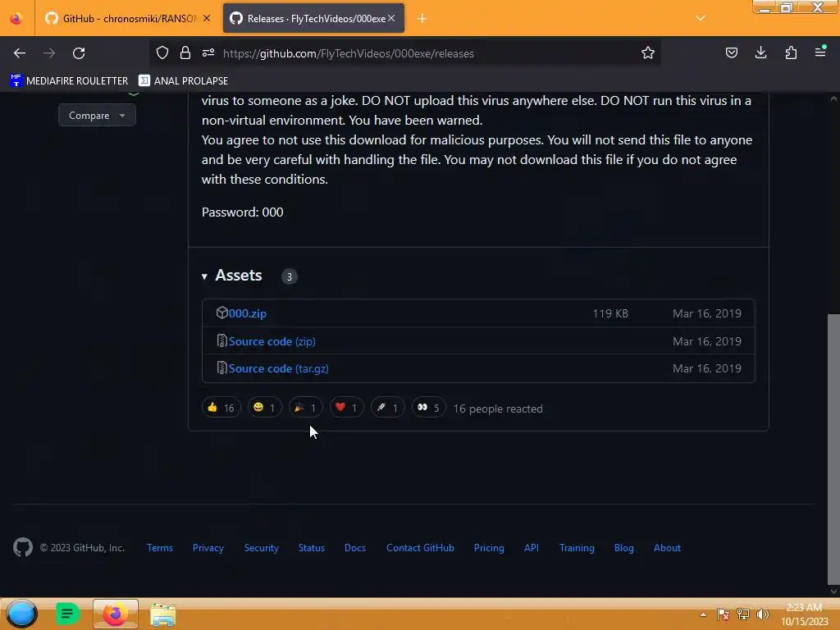Click the Firefox icon at tab bar start

pos(16,19)
